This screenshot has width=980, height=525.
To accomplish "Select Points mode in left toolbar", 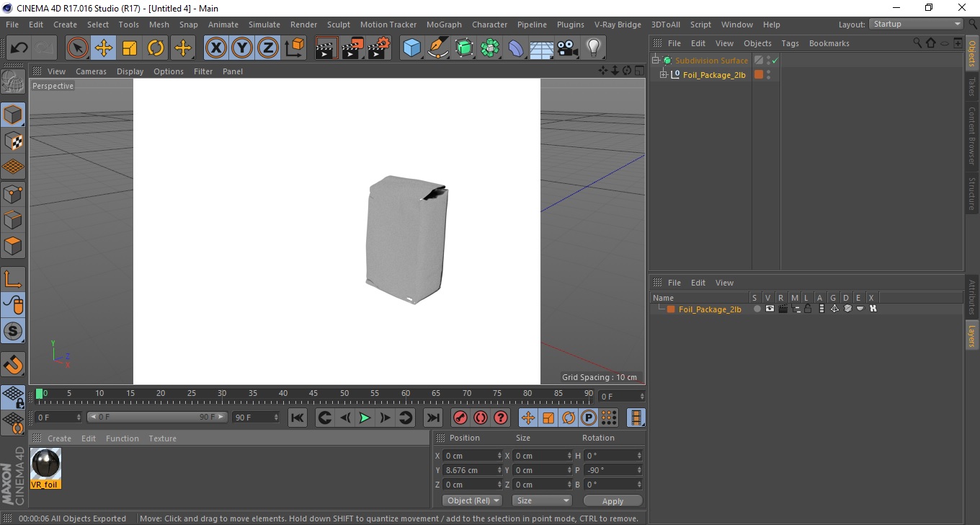I will [x=13, y=193].
